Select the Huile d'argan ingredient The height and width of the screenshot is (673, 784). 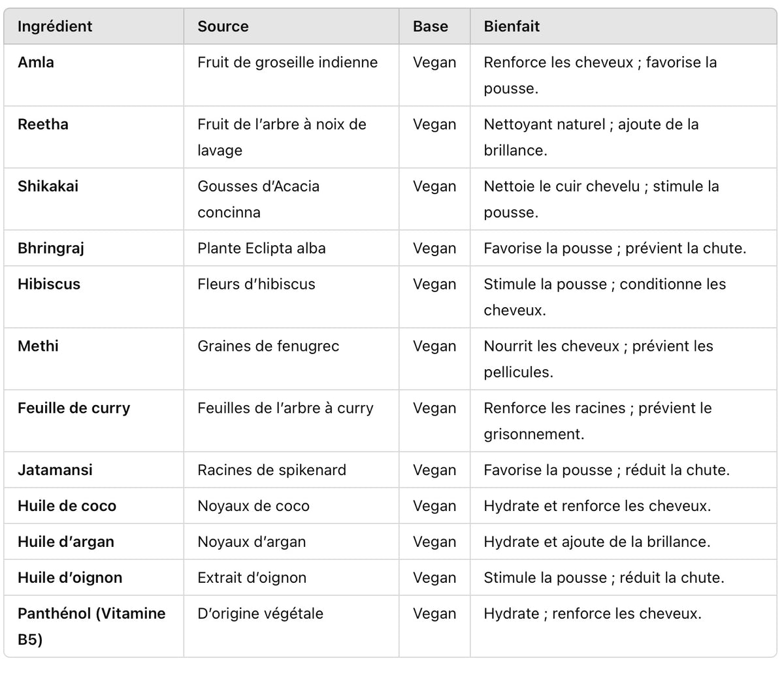pos(66,543)
